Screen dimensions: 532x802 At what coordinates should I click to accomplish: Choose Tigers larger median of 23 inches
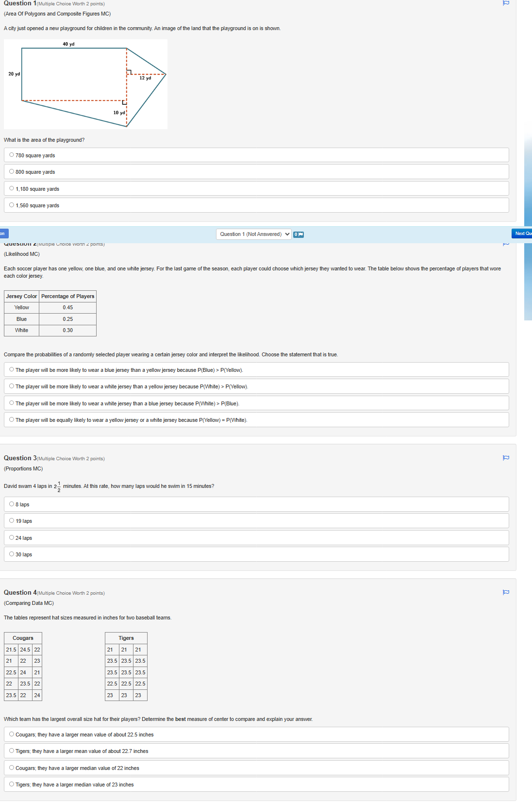point(12,784)
